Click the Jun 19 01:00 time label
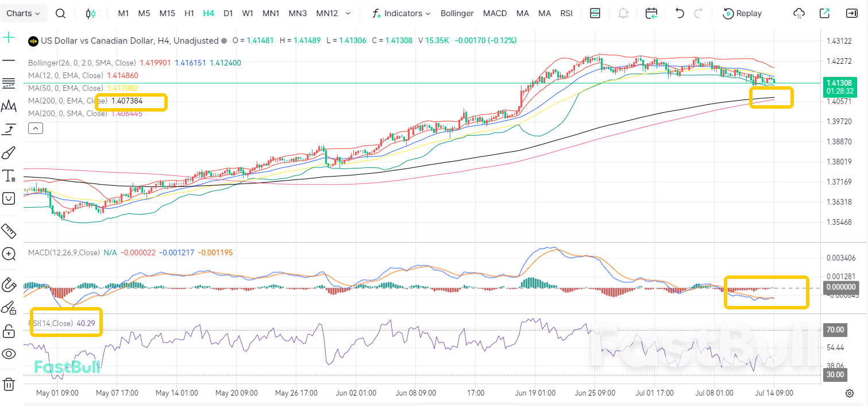Screen dimensions: 868x406 (x=535, y=393)
